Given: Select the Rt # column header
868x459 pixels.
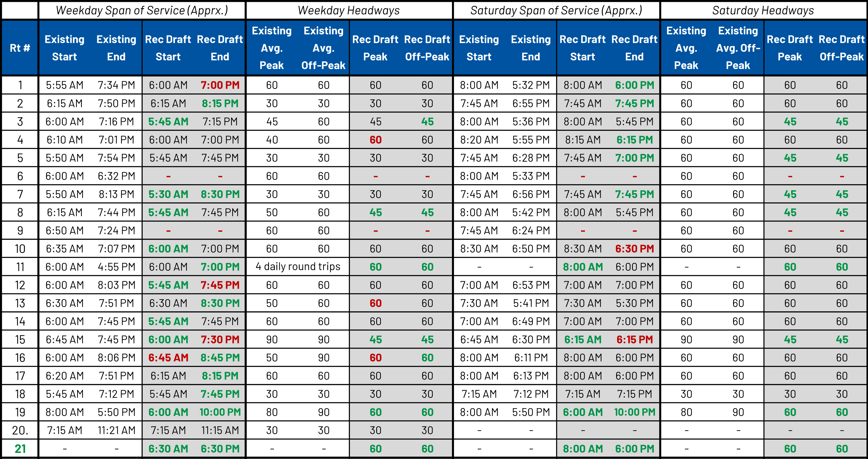Looking at the screenshot, I should click(x=20, y=48).
